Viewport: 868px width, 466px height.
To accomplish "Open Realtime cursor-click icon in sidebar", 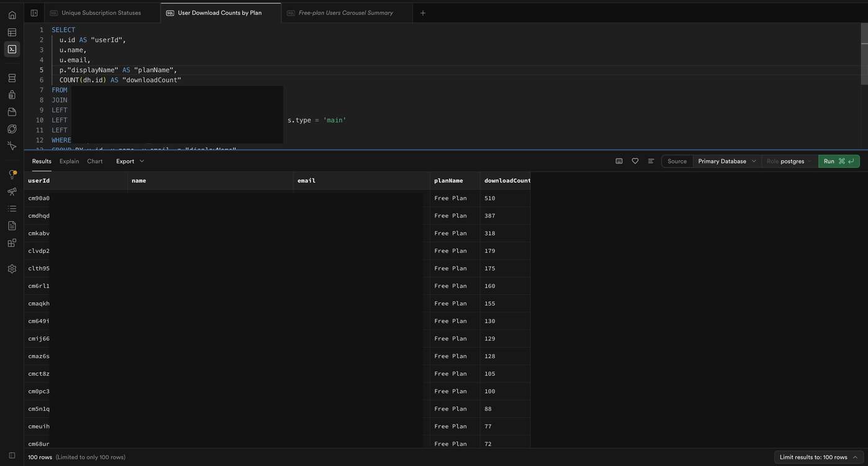I will point(12,146).
